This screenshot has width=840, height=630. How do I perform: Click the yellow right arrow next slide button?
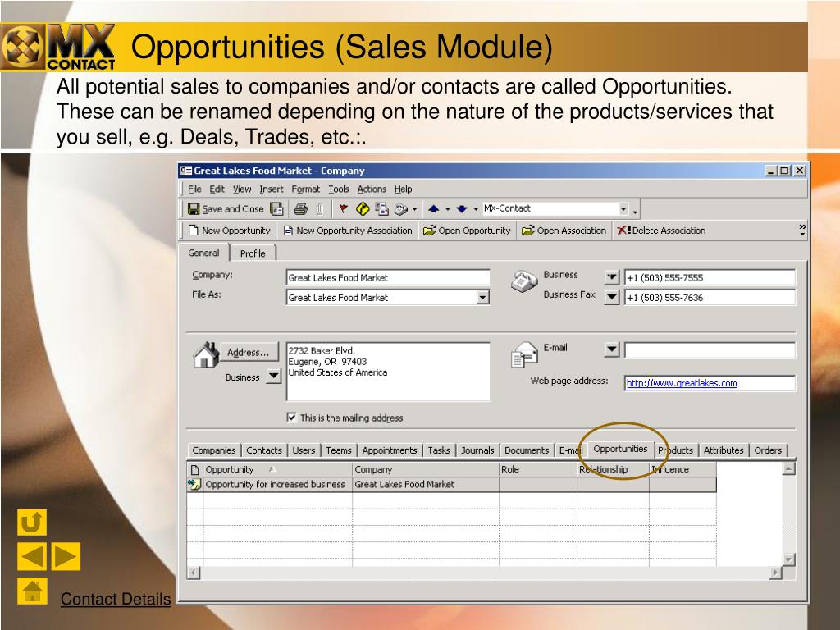[x=66, y=556]
